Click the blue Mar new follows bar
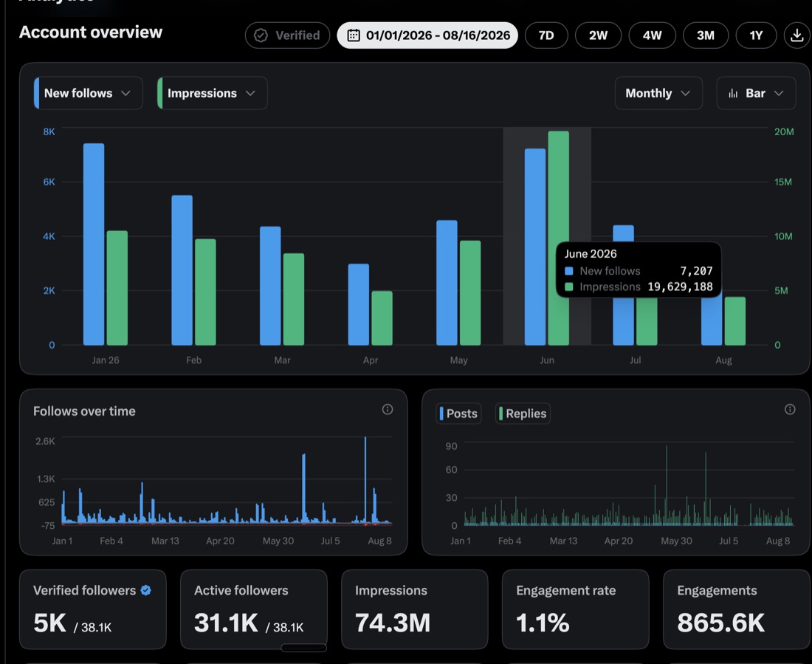 (270, 286)
